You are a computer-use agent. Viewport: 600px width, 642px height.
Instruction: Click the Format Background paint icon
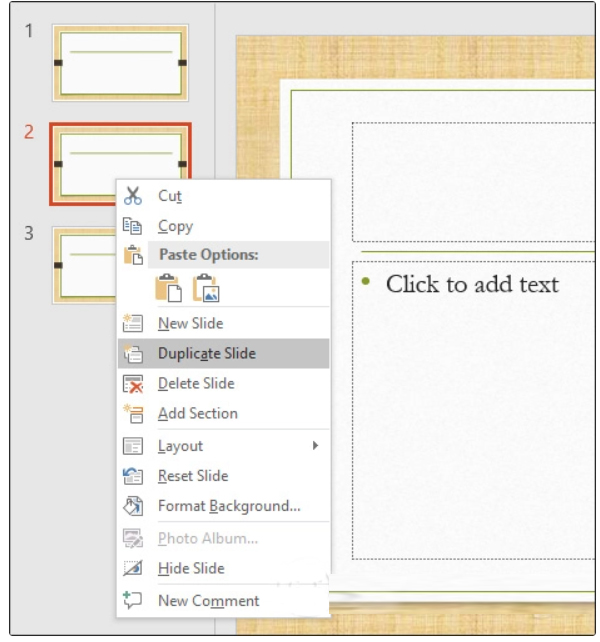(x=133, y=506)
